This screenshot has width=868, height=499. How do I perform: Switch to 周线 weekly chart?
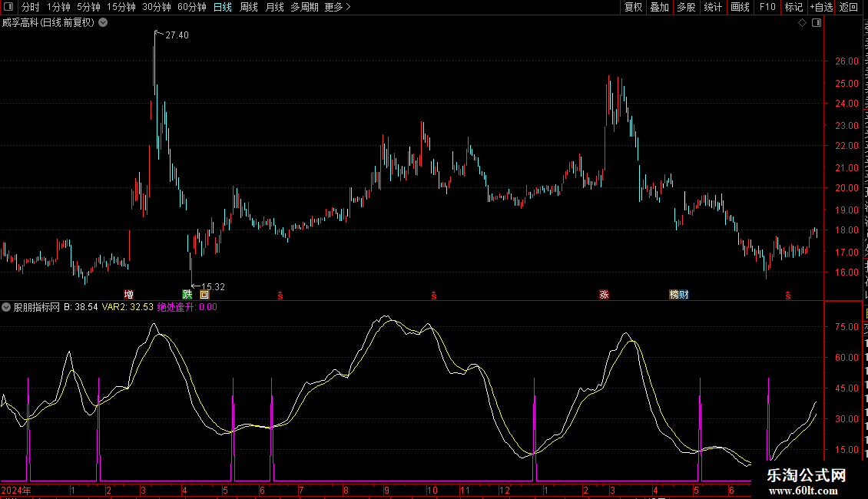(249, 7)
